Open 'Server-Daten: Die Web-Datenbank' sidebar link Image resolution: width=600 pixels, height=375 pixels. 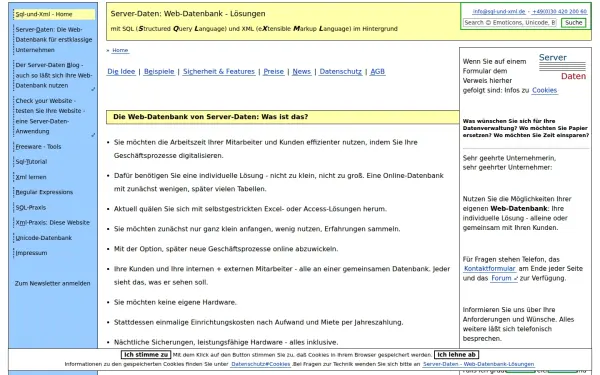[54, 40]
